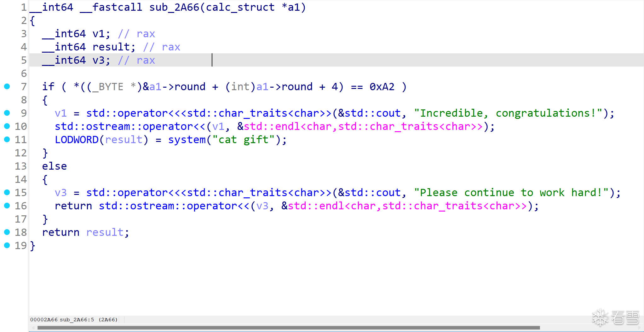Viewport: 644px width, 332px height.
Task: Toggle breakpoint dot on line 10
Action: click(x=7, y=126)
